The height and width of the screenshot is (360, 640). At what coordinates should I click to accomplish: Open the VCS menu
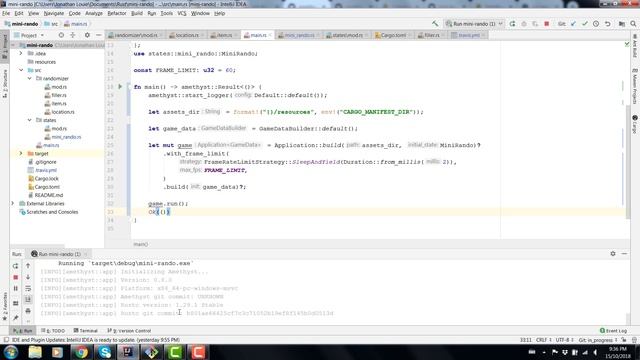[x=182, y=13]
